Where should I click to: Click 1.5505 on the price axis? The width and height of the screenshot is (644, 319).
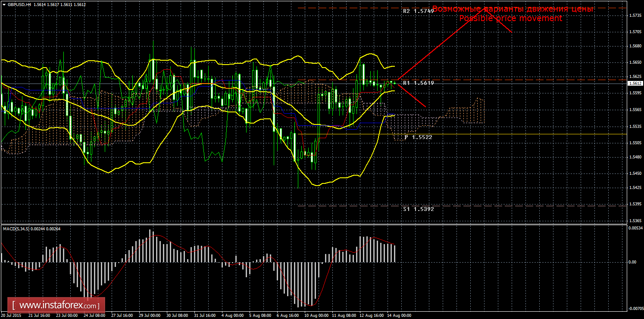(x=635, y=143)
